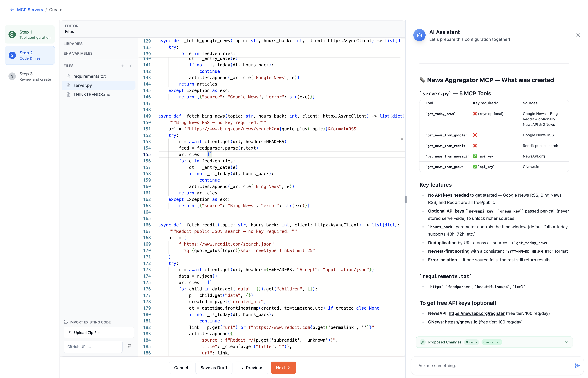Proceed with the Next button

tap(283, 368)
